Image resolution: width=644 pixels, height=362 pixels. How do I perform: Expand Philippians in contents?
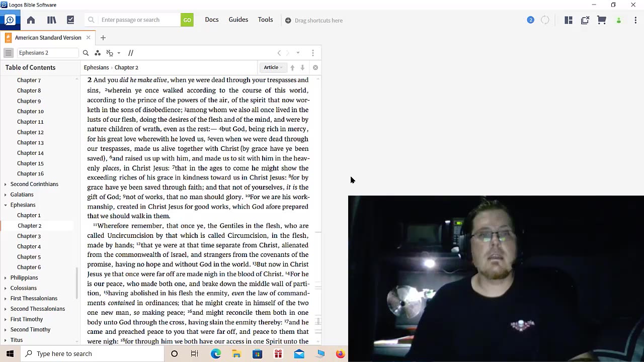(6, 278)
